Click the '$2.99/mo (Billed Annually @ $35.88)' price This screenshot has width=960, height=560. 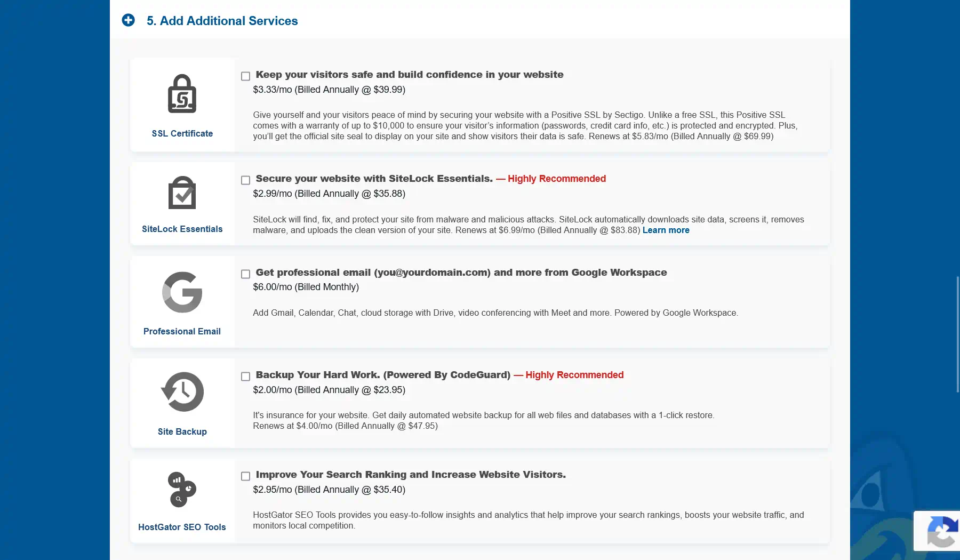(x=329, y=194)
